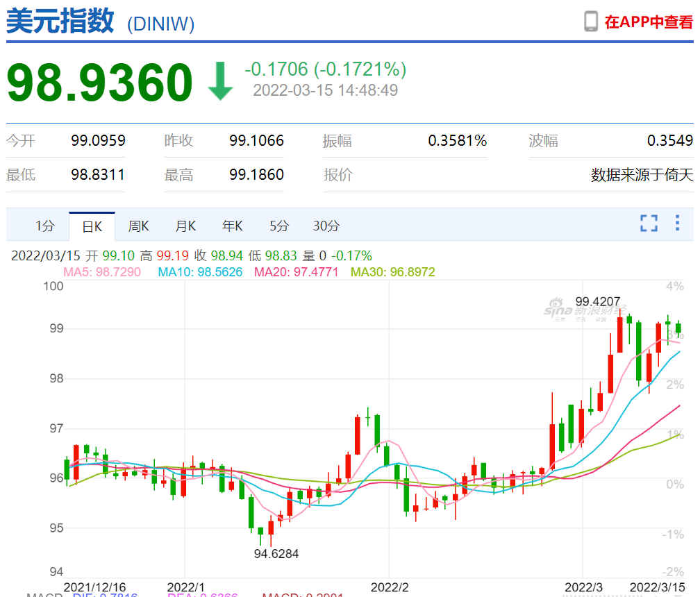The height and width of the screenshot is (597, 700).
Task: Switch to the 1分 chart tab
Action: click(45, 226)
